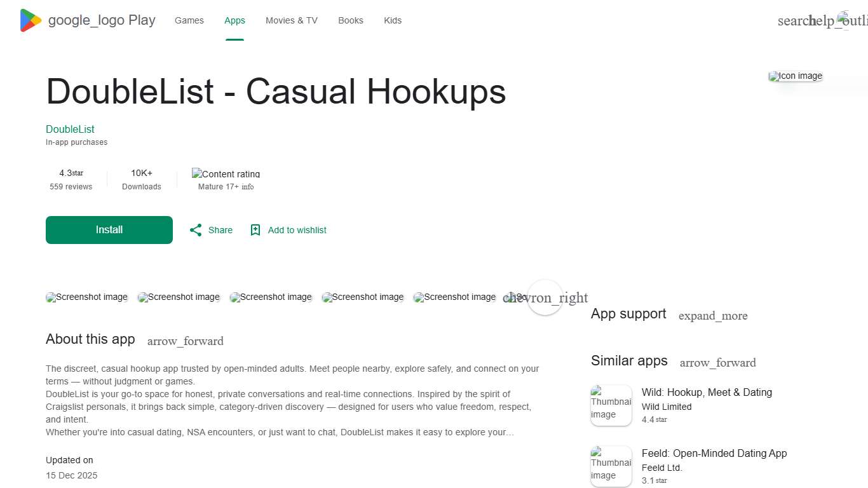Screen dimensions: 868x488
Task: Click the Mature 17+ info link
Action: (247, 187)
